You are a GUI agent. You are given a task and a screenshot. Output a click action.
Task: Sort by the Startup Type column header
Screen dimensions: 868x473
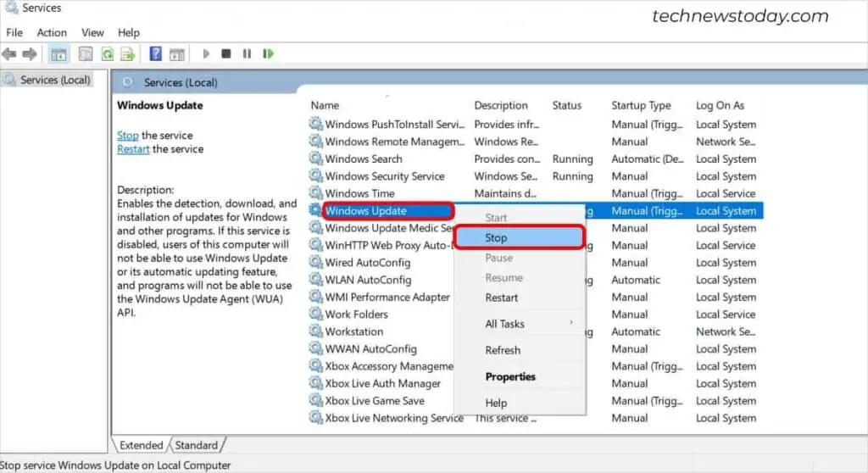(x=641, y=105)
